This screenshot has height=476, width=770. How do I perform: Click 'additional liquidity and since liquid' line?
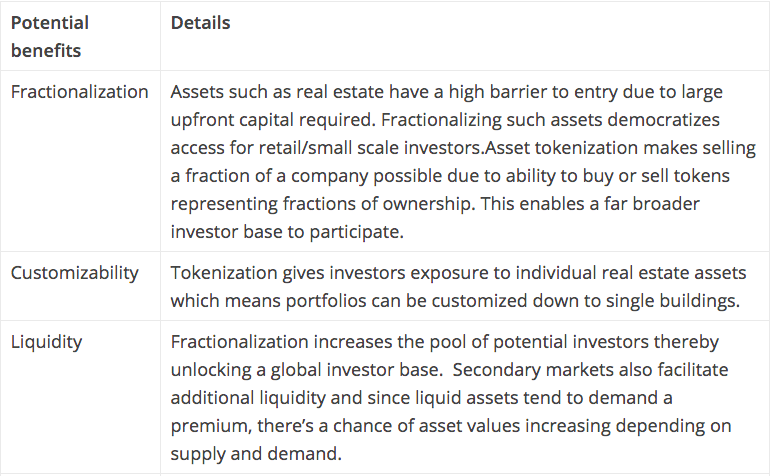tap(315, 398)
